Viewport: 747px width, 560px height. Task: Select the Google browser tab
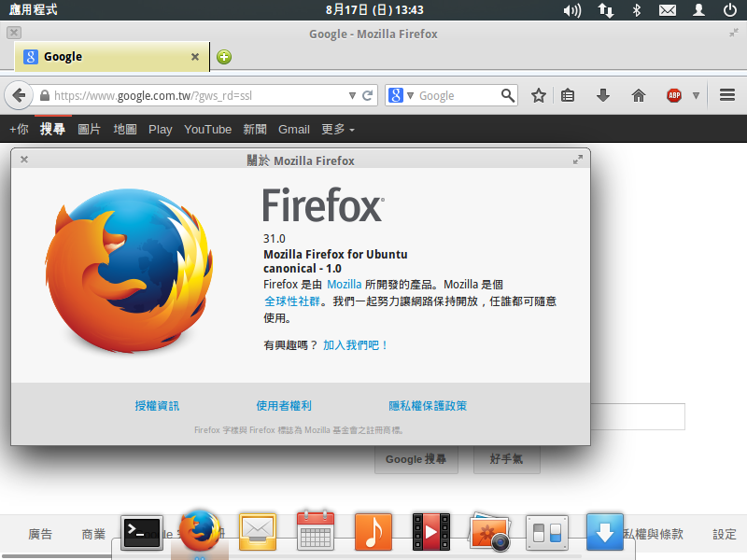click(x=111, y=57)
